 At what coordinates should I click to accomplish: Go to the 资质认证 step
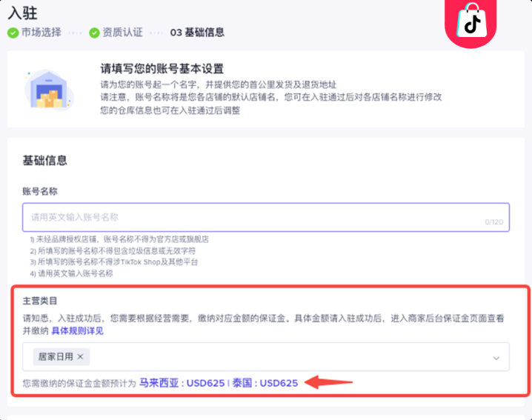(122, 33)
